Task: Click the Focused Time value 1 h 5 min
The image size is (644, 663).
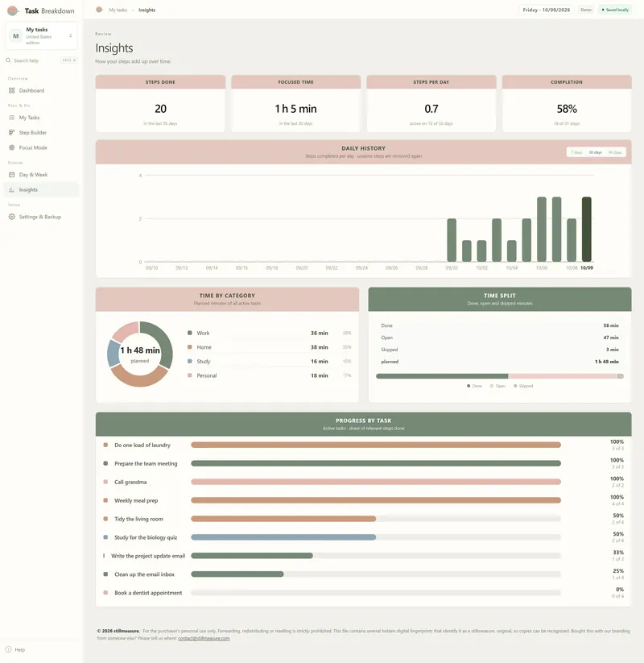Action: pos(295,109)
